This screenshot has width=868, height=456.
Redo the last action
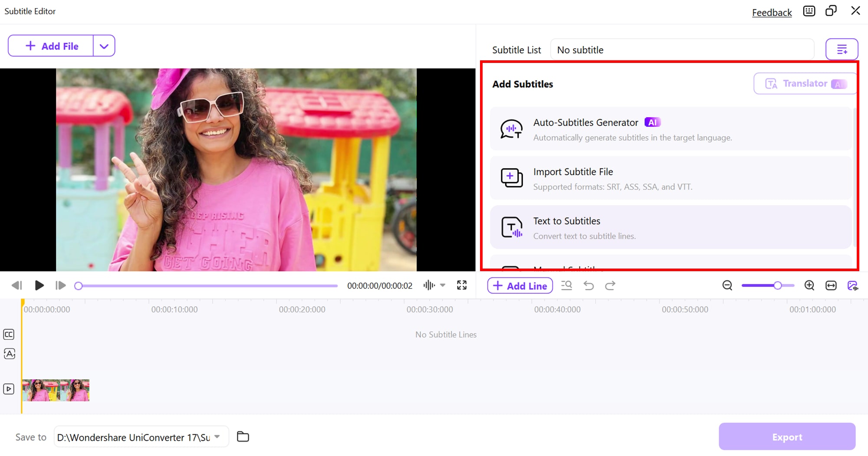pyautogui.click(x=610, y=285)
